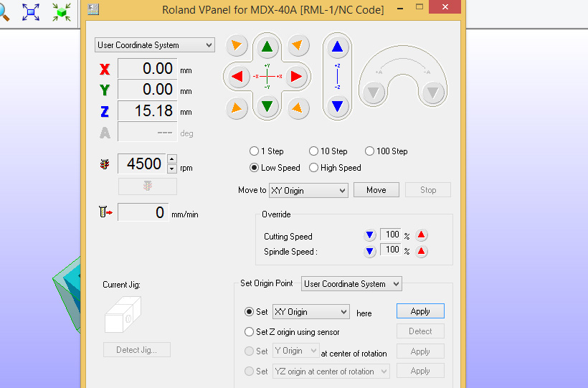Close the Roland VPanel window

point(445,7)
